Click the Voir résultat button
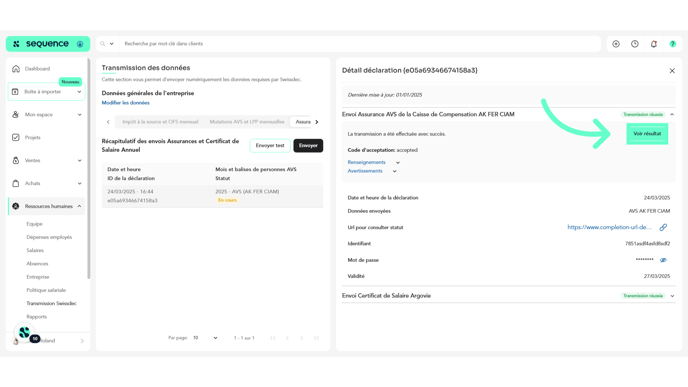 [647, 134]
